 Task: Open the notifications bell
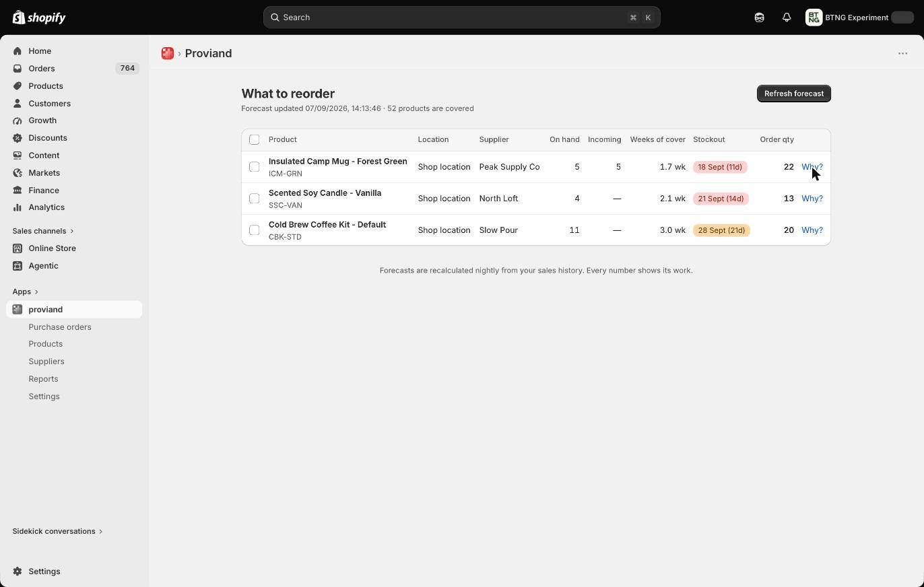pos(787,18)
